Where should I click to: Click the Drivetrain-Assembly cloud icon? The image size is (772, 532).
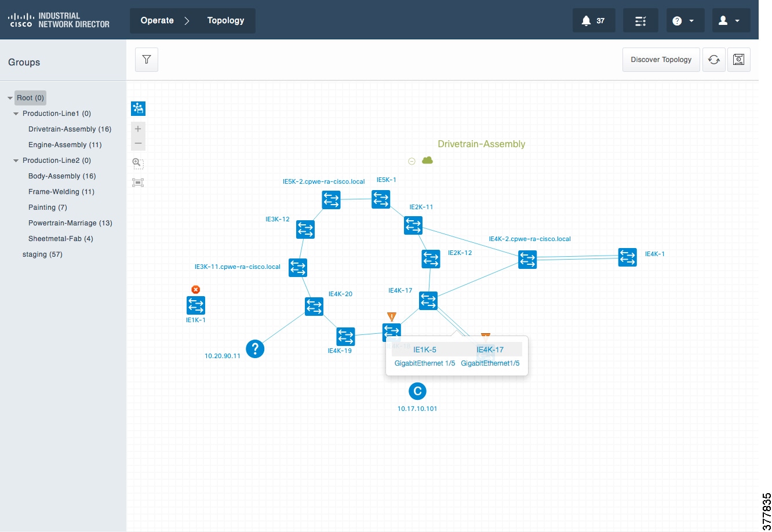[x=427, y=160]
